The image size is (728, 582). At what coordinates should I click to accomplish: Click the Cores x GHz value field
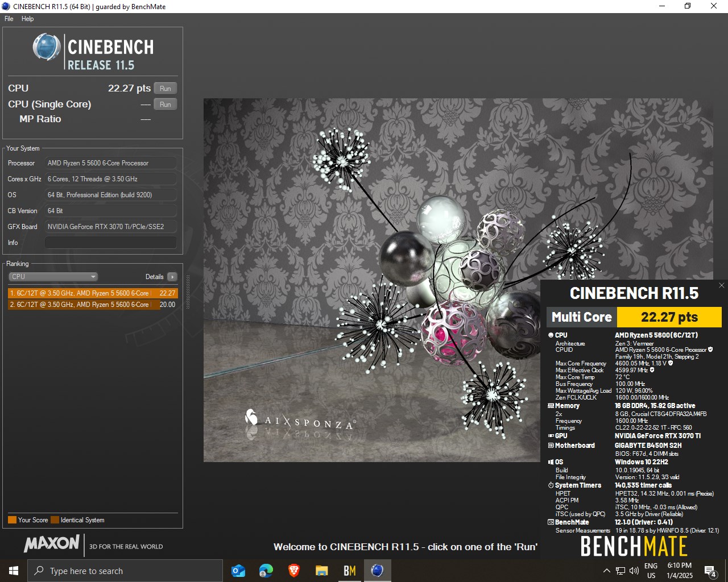111,179
